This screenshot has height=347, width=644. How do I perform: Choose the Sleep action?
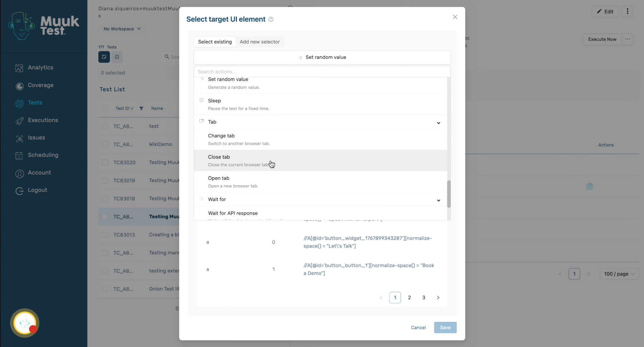[320, 104]
